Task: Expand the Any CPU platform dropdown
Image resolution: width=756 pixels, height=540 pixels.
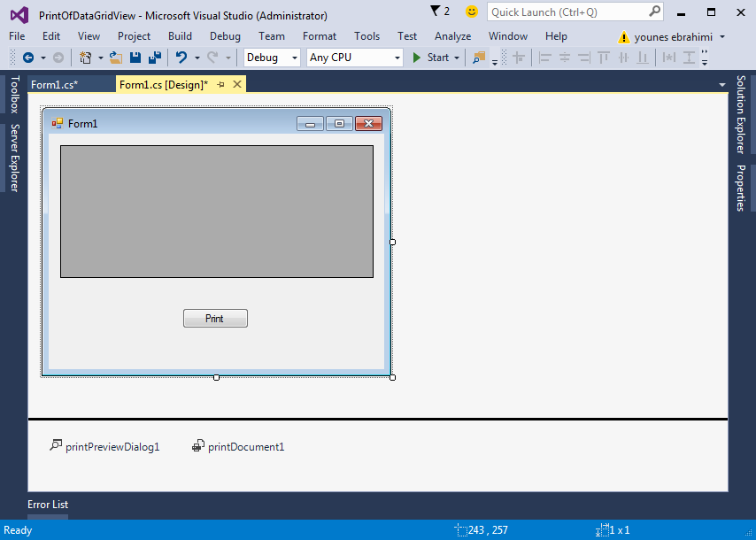Action: tap(354, 58)
